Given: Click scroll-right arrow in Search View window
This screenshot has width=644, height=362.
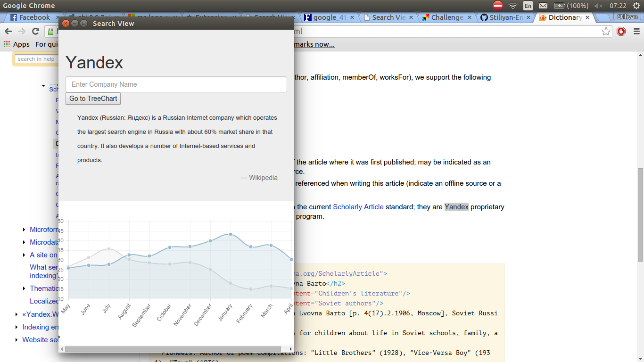Looking at the screenshot, I should click(291, 349).
